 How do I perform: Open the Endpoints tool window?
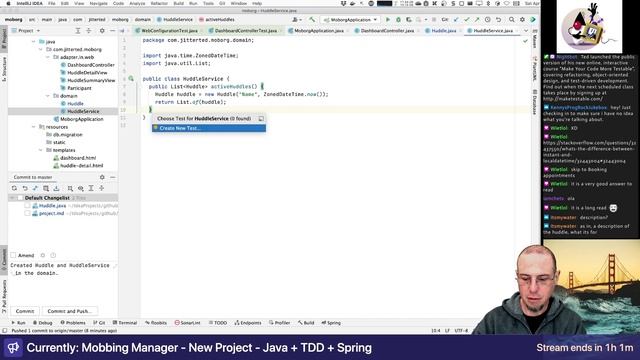point(248,323)
